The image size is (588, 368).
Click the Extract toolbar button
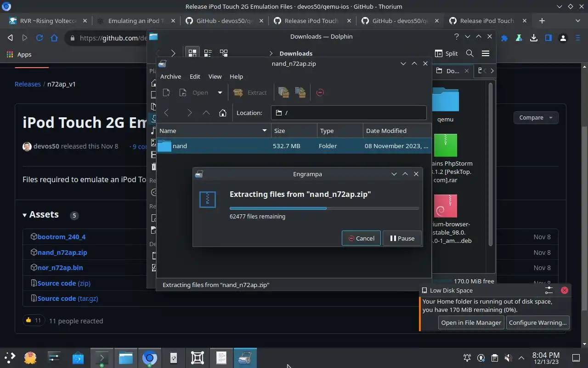point(250,92)
